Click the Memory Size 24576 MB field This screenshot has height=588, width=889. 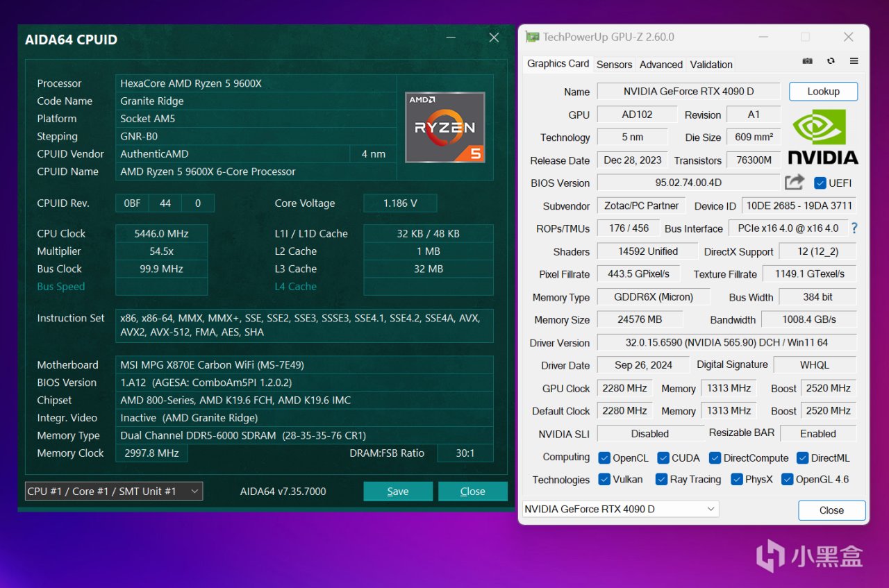pyautogui.click(x=640, y=320)
